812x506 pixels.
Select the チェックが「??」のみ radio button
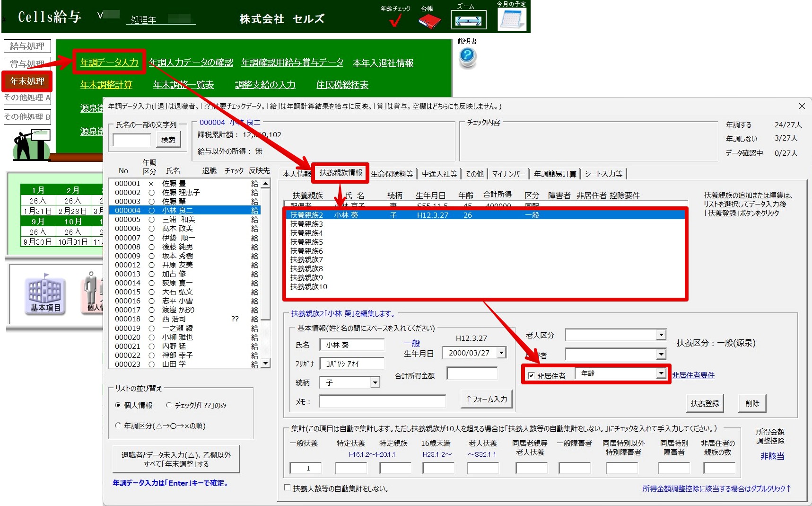169,405
